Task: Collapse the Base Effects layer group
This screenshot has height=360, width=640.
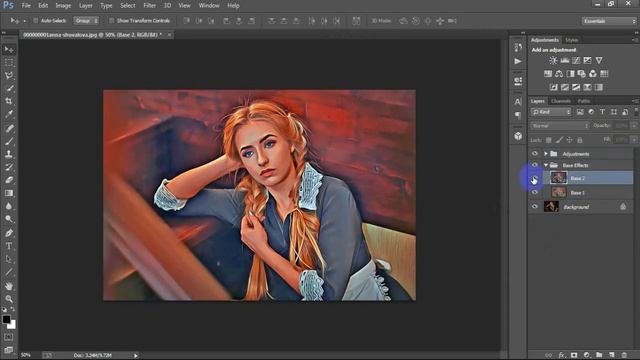Action: [546, 165]
